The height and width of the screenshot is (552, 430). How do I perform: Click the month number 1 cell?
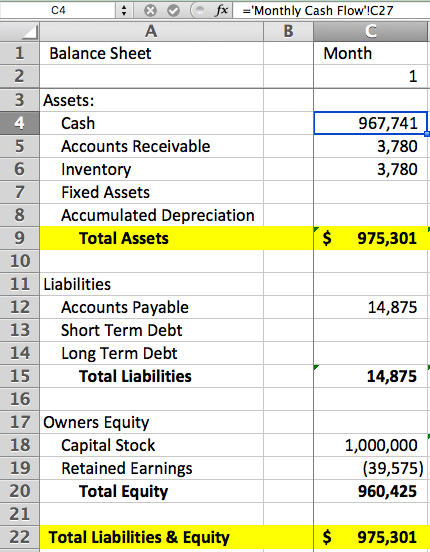[x=371, y=76]
